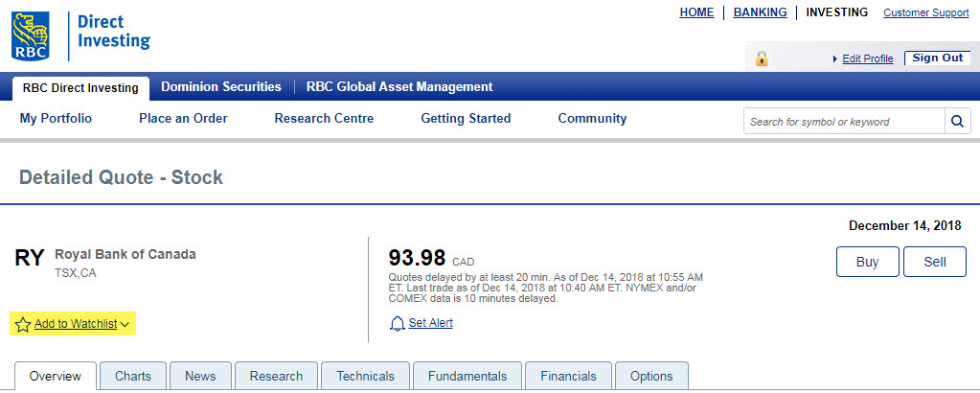Click the search magnifying glass icon
Viewport: 980px width, 393px height.
[957, 122]
